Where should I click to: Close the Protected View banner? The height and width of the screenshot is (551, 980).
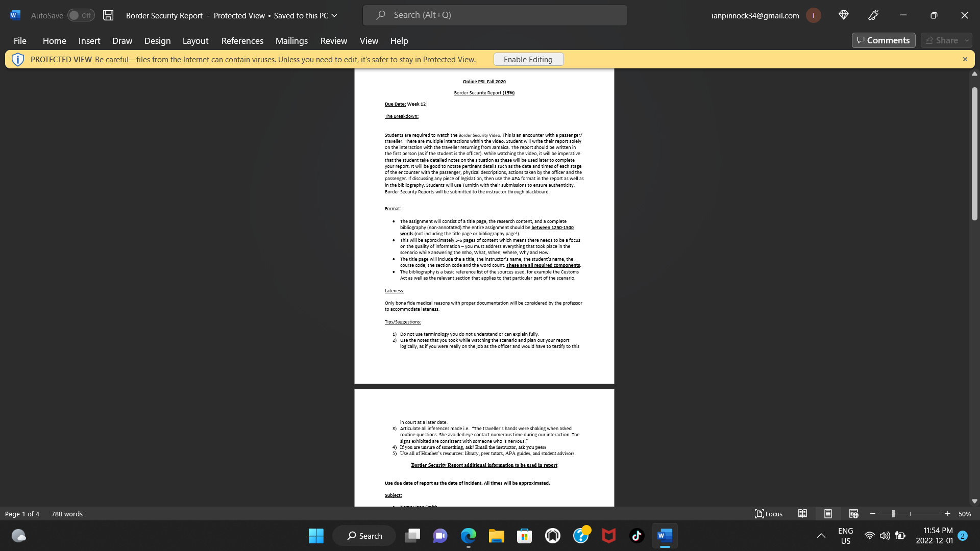pos(965,59)
